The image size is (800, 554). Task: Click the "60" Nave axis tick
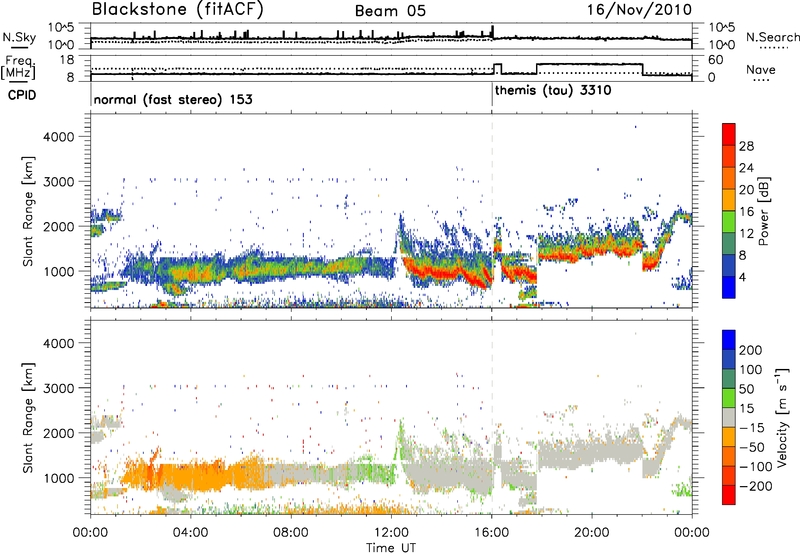click(716, 60)
